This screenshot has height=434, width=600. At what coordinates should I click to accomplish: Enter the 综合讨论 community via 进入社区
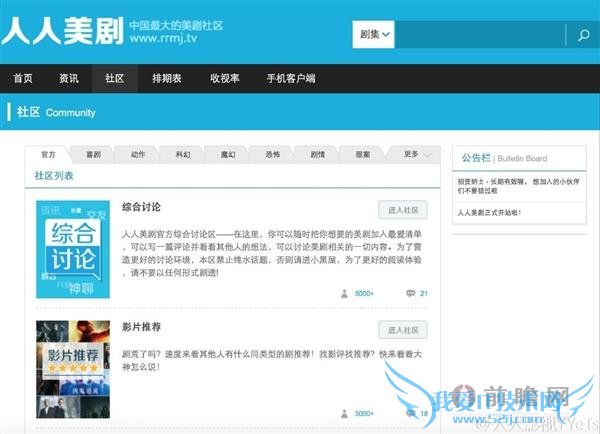pos(403,210)
